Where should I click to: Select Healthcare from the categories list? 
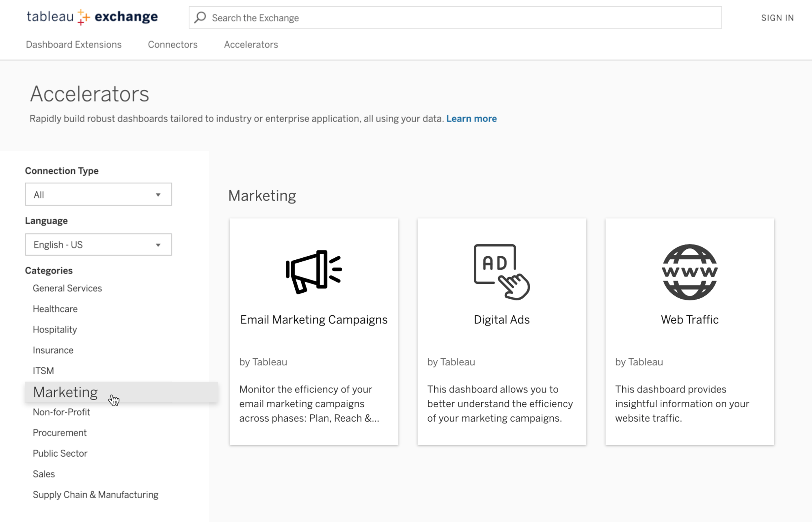tap(55, 309)
